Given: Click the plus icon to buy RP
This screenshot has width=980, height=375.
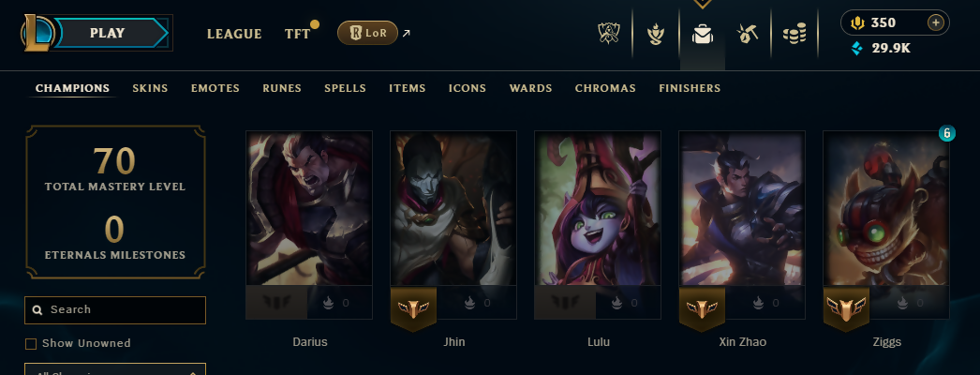Looking at the screenshot, I should click(x=936, y=23).
